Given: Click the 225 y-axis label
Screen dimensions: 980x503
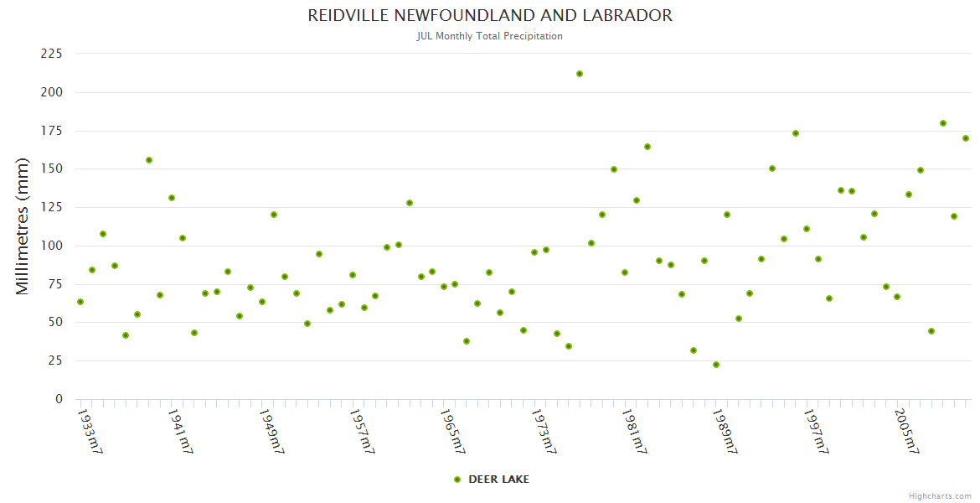Looking at the screenshot, I should click(52, 54).
